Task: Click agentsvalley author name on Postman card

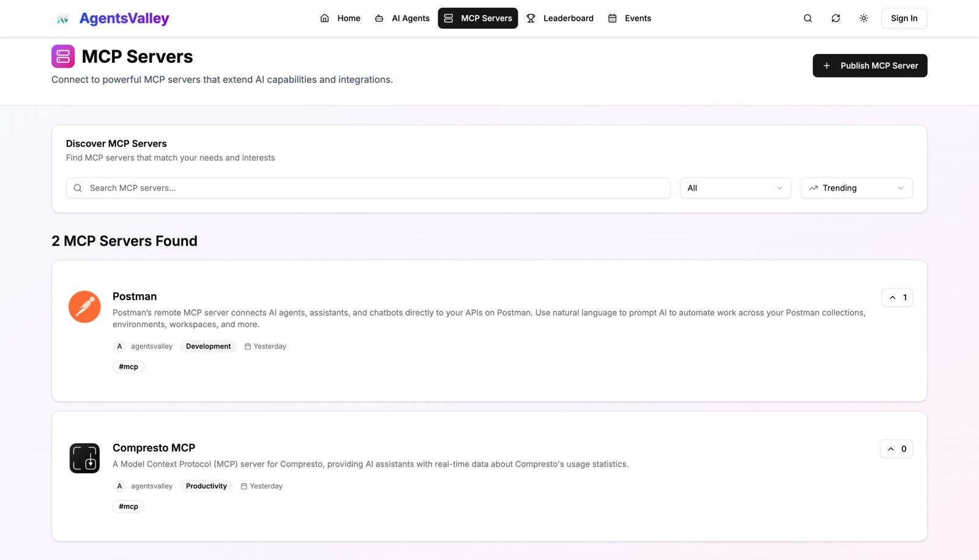Action: point(152,347)
